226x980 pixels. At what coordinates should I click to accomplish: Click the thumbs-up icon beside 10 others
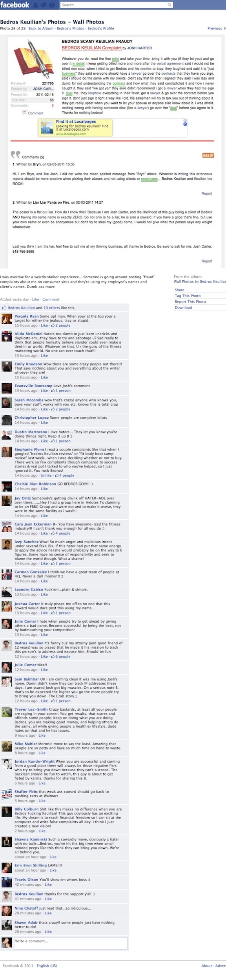point(4,307)
